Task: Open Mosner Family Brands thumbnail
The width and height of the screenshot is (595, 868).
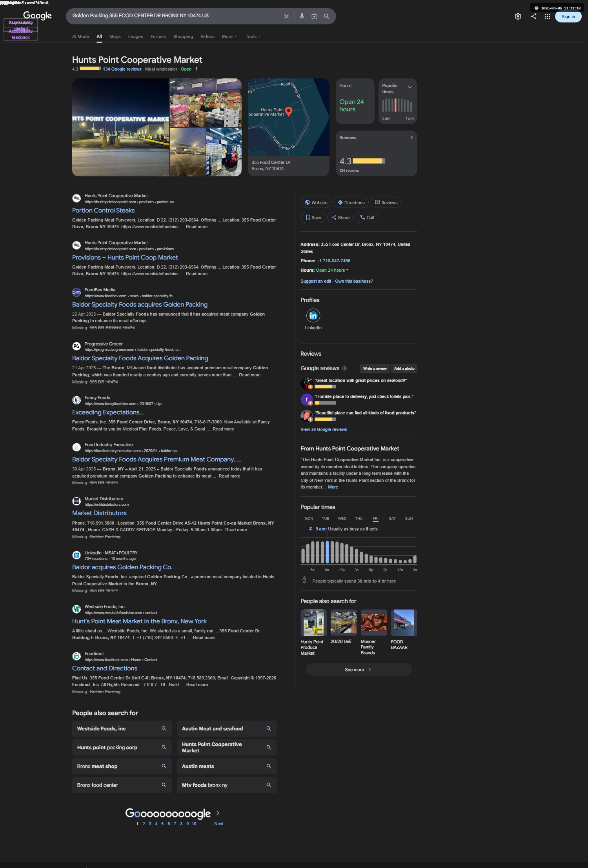Action: pyautogui.click(x=374, y=623)
